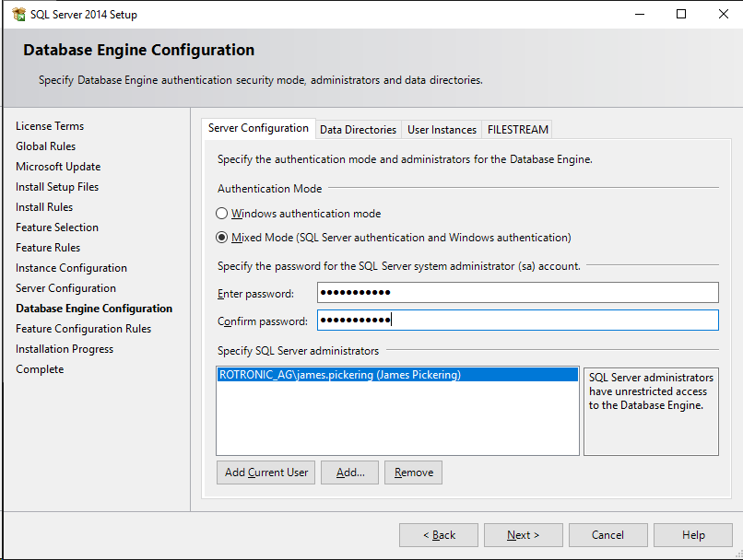Click the SQL Server Setup title bar icon

click(x=19, y=14)
